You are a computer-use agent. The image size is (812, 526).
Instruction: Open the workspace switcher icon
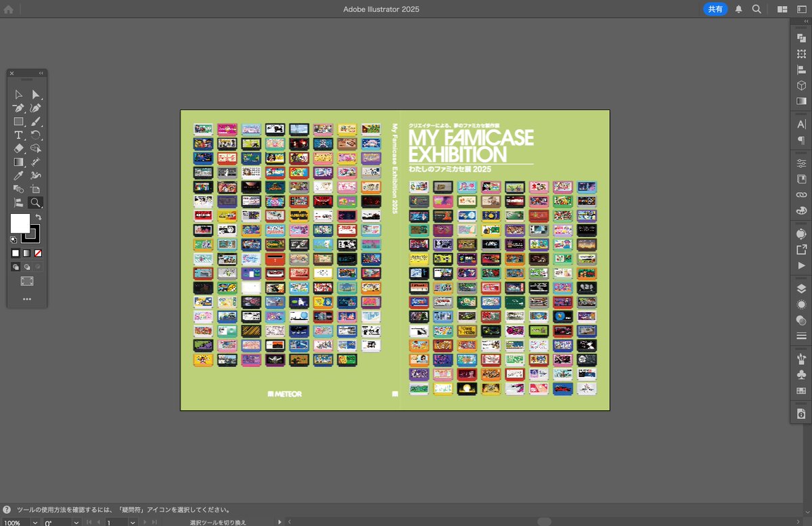click(801, 9)
